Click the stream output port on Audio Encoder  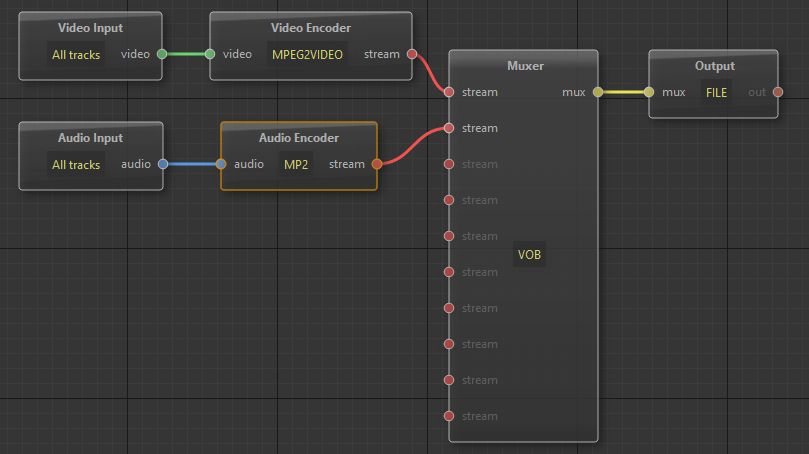click(x=377, y=164)
